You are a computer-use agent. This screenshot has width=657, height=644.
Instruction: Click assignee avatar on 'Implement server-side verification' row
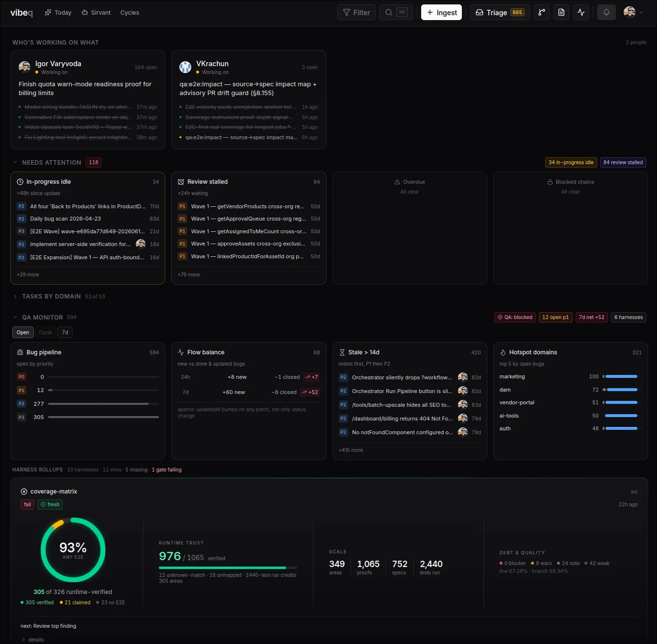[141, 244]
